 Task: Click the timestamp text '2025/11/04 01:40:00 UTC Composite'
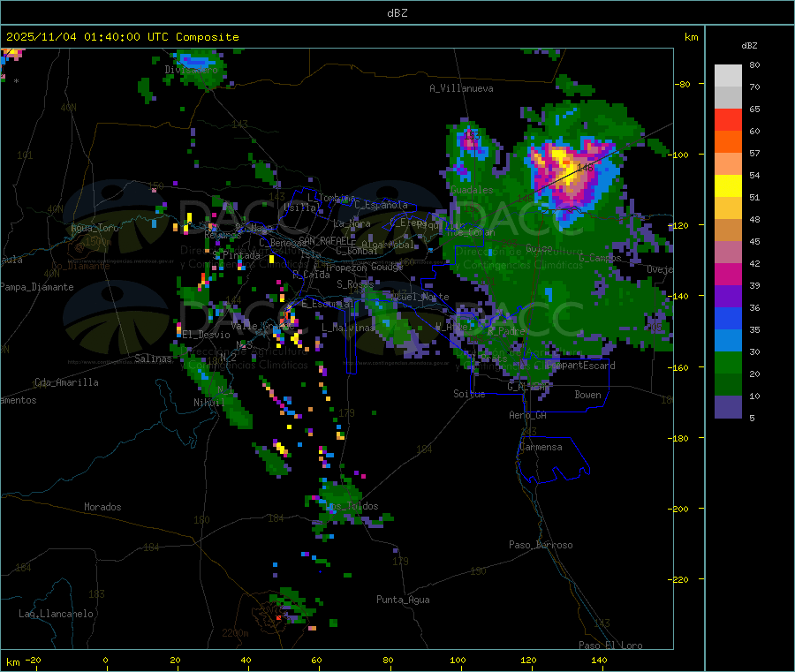(122, 37)
